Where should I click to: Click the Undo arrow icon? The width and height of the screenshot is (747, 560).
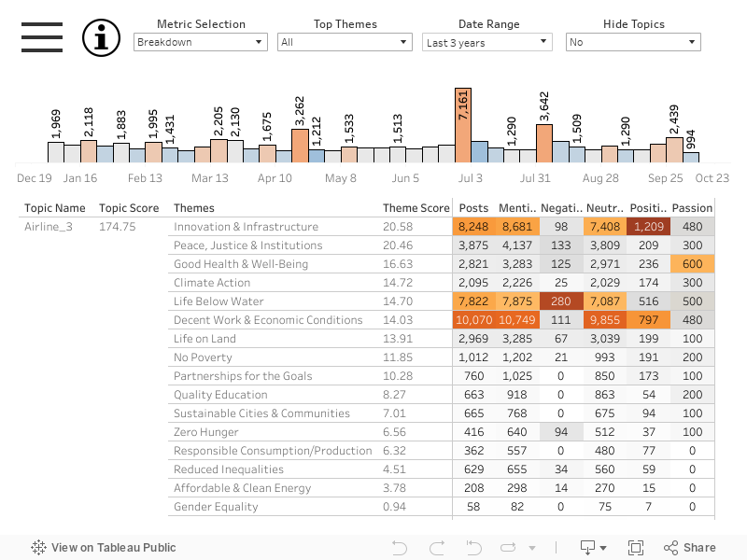[400, 548]
